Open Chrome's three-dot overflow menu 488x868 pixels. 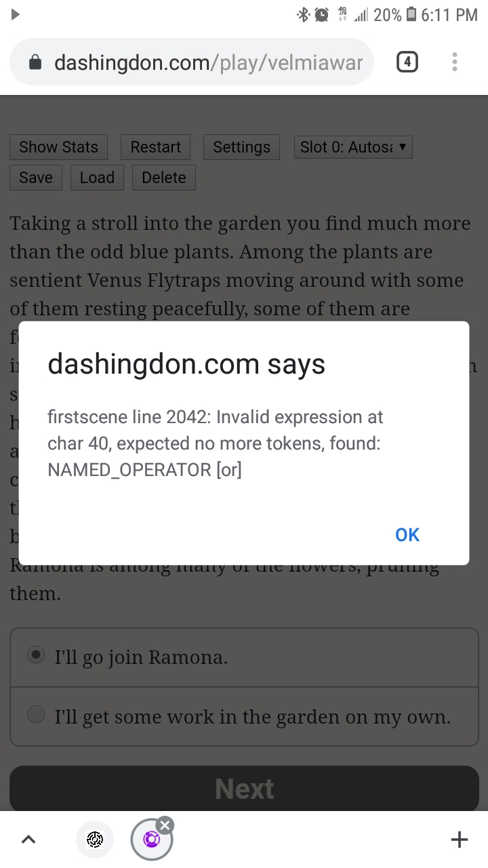click(454, 62)
